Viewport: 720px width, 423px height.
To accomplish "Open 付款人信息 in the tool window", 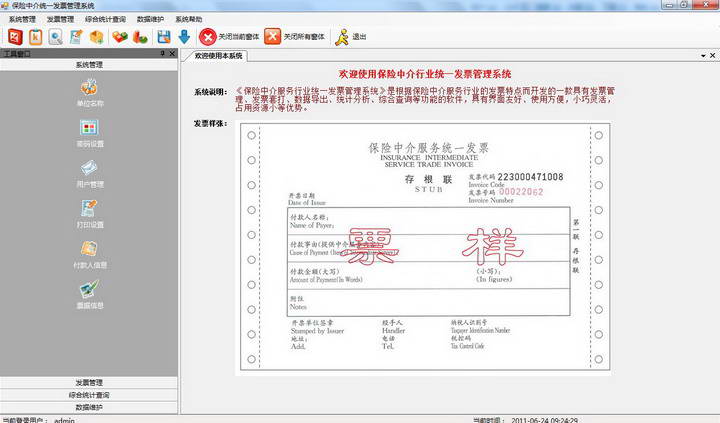I will tap(90, 254).
